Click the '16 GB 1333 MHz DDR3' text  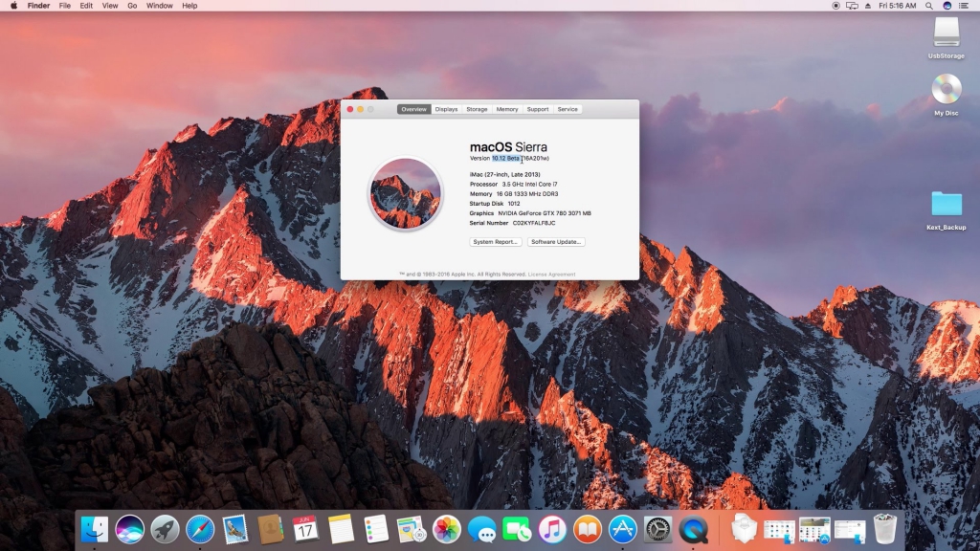coord(527,194)
